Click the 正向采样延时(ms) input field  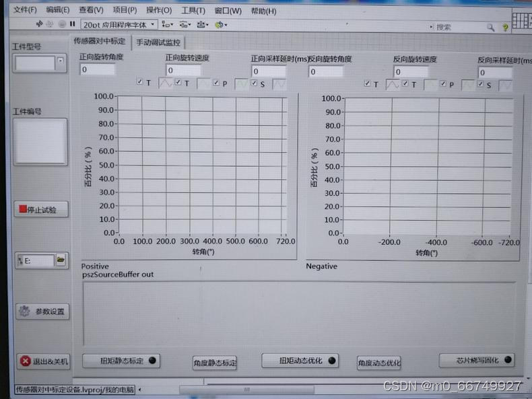[269, 71]
